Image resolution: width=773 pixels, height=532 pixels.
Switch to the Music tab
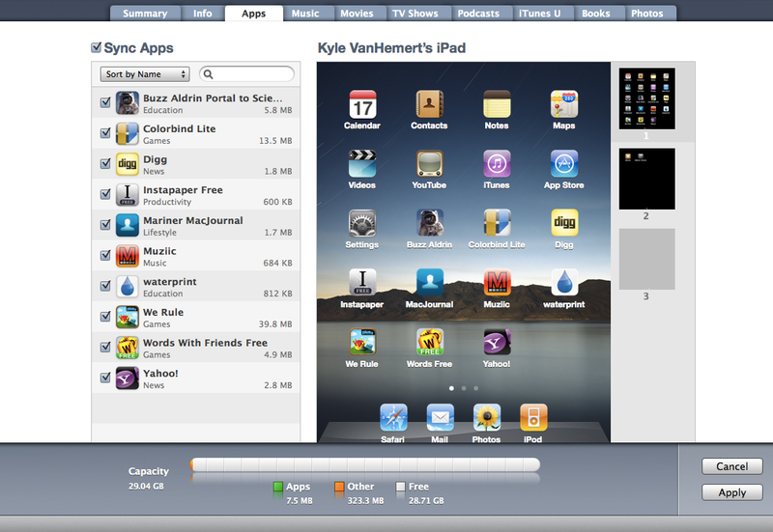pos(305,14)
